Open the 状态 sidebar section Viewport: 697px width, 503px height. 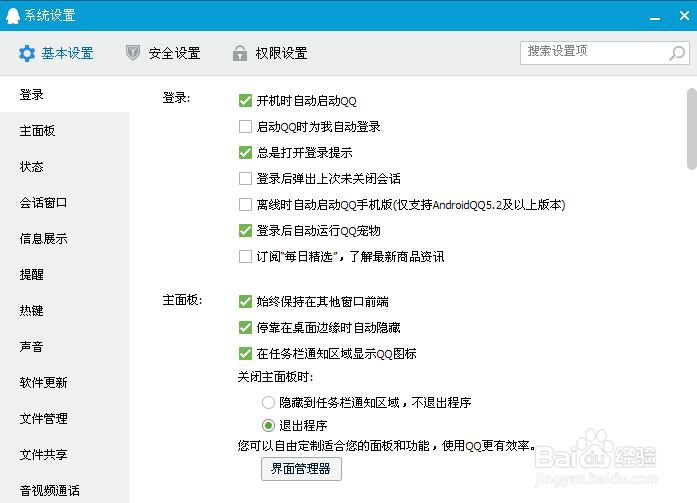click(x=64, y=167)
